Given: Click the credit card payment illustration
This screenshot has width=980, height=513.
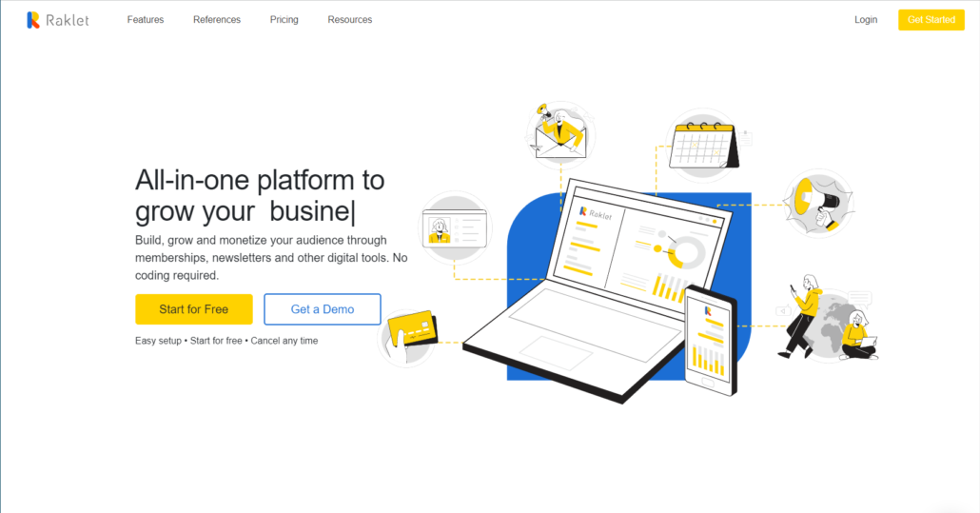Looking at the screenshot, I should pyautogui.click(x=409, y=338).
